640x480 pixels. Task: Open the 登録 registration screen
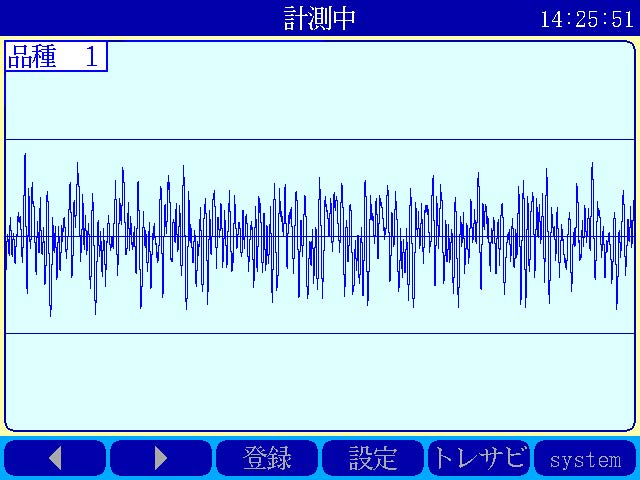tap(267, 458)
